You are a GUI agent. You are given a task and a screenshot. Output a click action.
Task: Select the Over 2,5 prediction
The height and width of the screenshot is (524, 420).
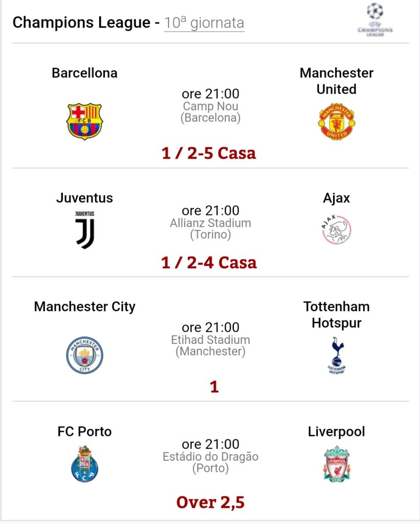(x=210, y=503)
